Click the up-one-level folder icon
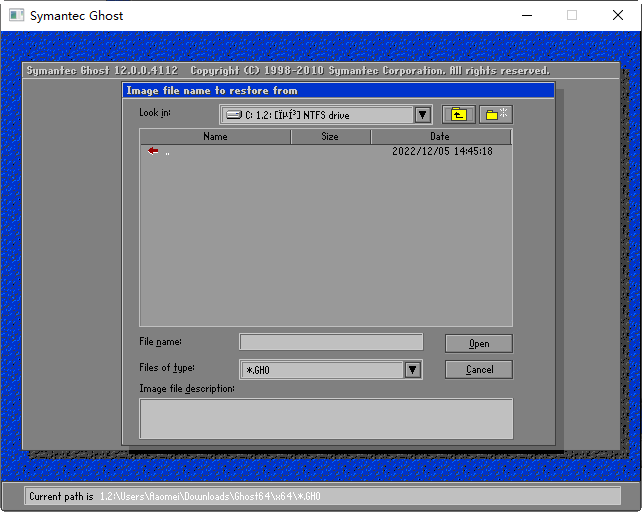The image size is (642, 512). point(459,115)
